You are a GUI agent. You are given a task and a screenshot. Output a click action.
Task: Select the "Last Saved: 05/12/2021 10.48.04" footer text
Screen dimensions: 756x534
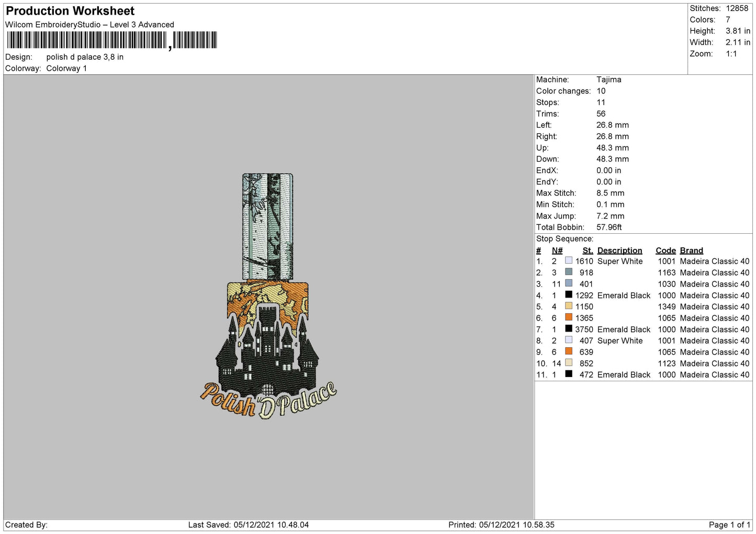coord(249,525)
